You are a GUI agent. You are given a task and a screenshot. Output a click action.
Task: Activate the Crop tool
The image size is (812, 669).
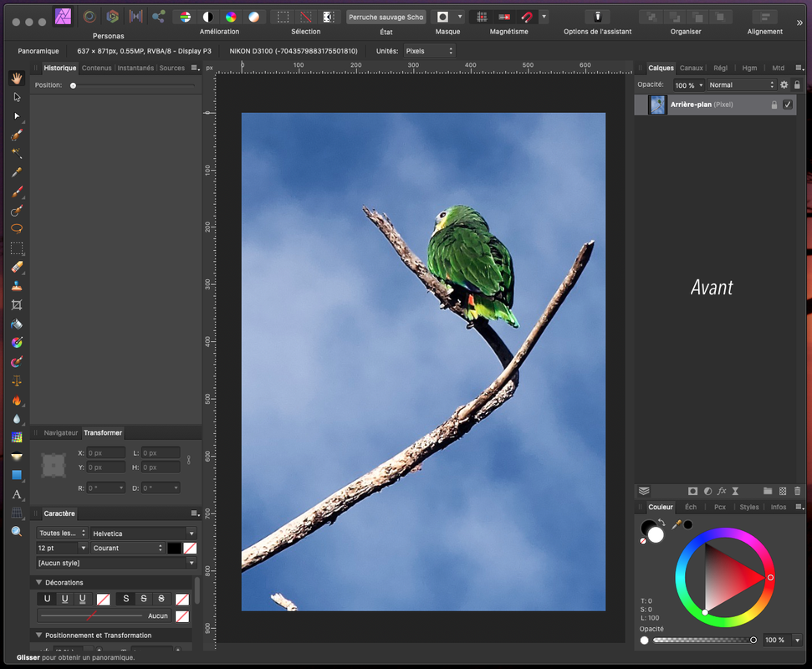[17, 304]
